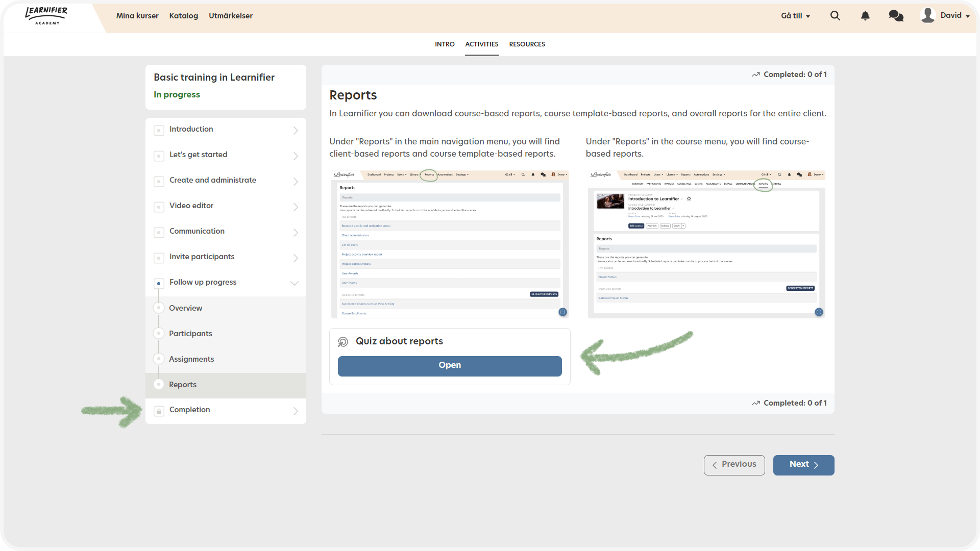Enlarge the main navigation Reports screenshot
This screenshot has height=551, width=980.
point(450,244)
